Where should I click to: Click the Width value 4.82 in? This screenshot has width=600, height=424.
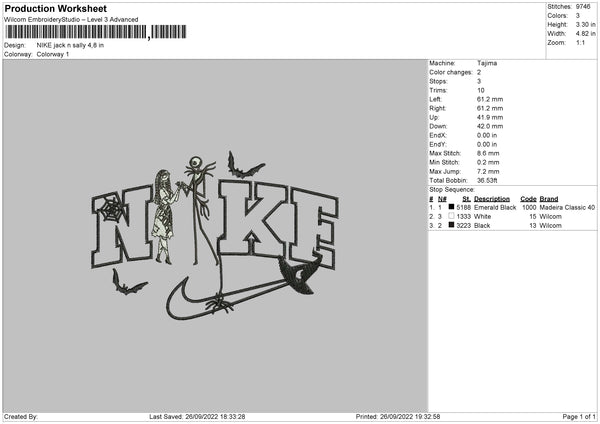pos(585,34)
